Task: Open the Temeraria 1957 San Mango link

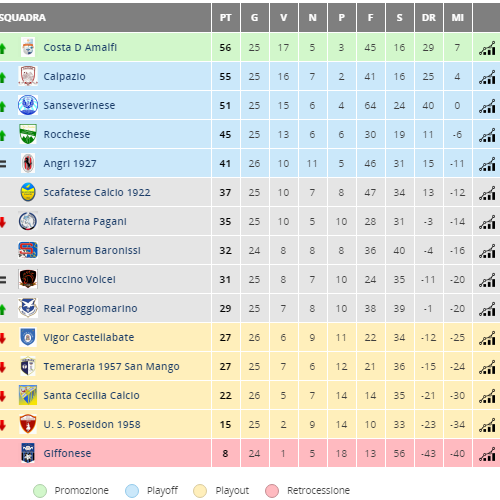Action: [x=111, y=366]
